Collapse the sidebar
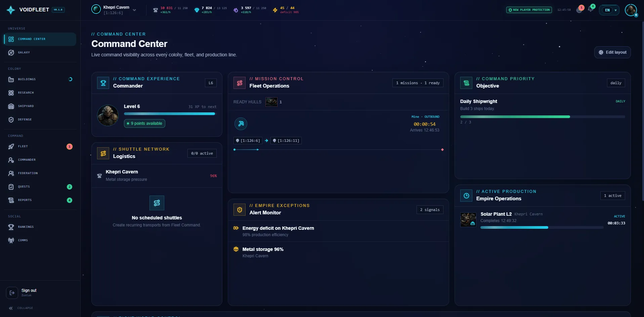Screen dimensions: 644x317 pos(21,308)
